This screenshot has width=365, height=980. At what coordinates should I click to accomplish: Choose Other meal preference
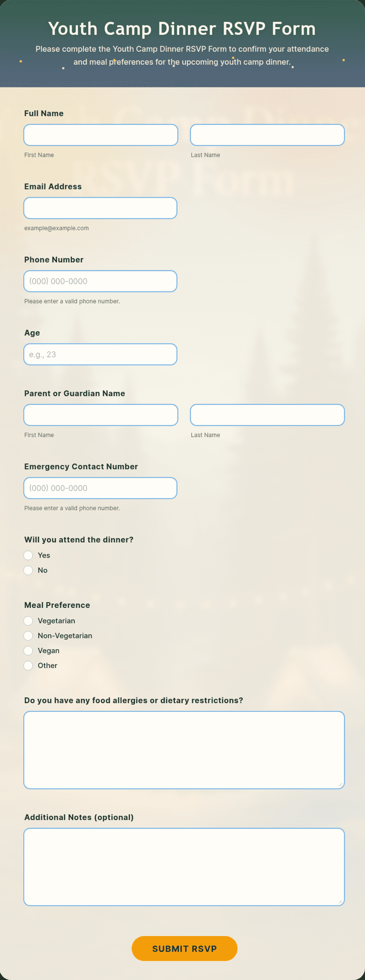point(28,665)
